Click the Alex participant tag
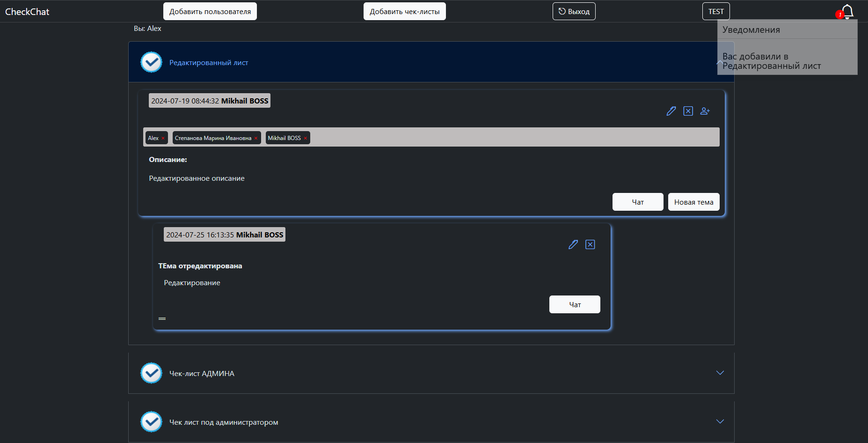868x443 pixels. point(157,138)
